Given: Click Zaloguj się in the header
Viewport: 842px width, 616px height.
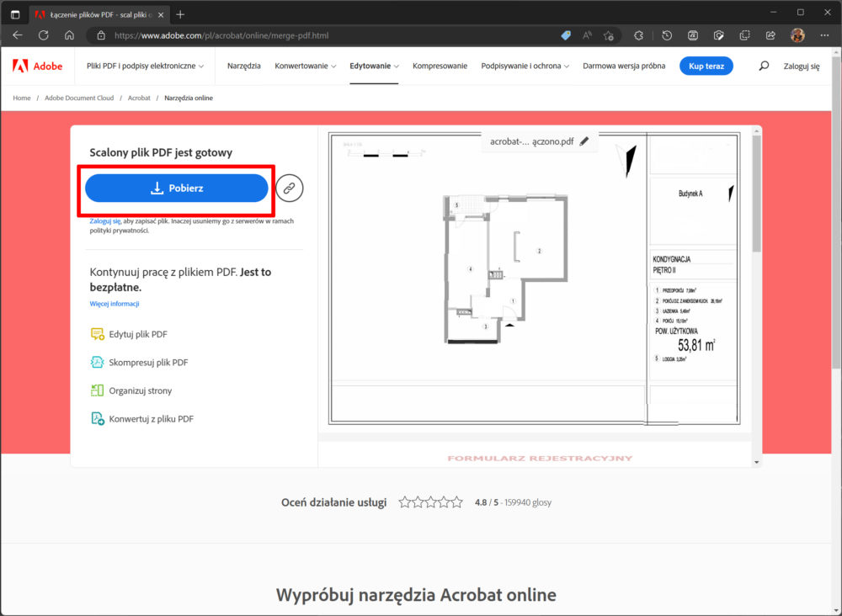Looking at the screenshot, I should (802, 66).
